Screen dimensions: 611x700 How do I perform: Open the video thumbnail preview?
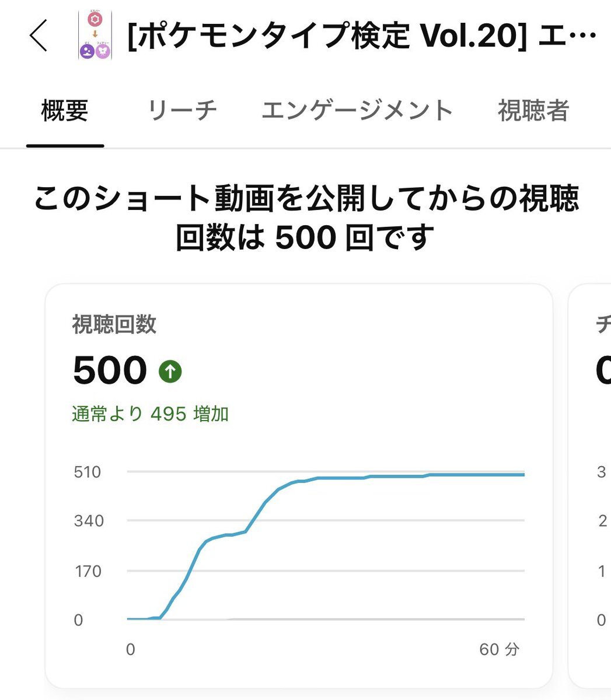click(x=95, y=35)
